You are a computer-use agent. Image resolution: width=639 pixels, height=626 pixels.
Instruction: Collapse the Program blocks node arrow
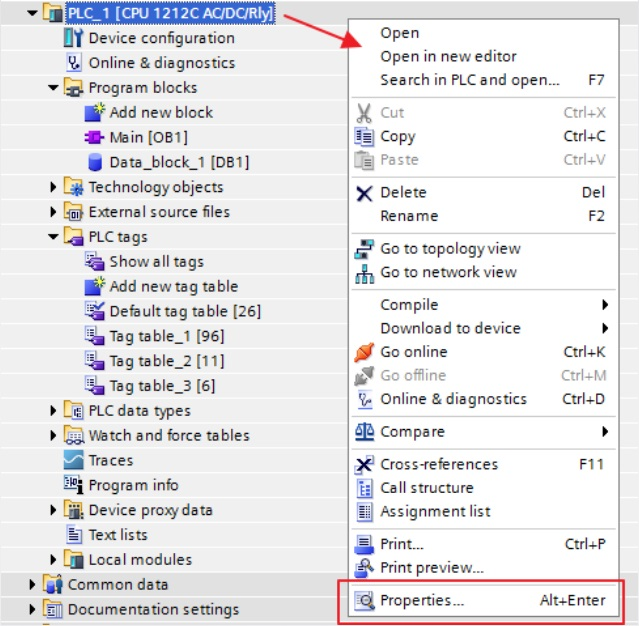(53, 87)
